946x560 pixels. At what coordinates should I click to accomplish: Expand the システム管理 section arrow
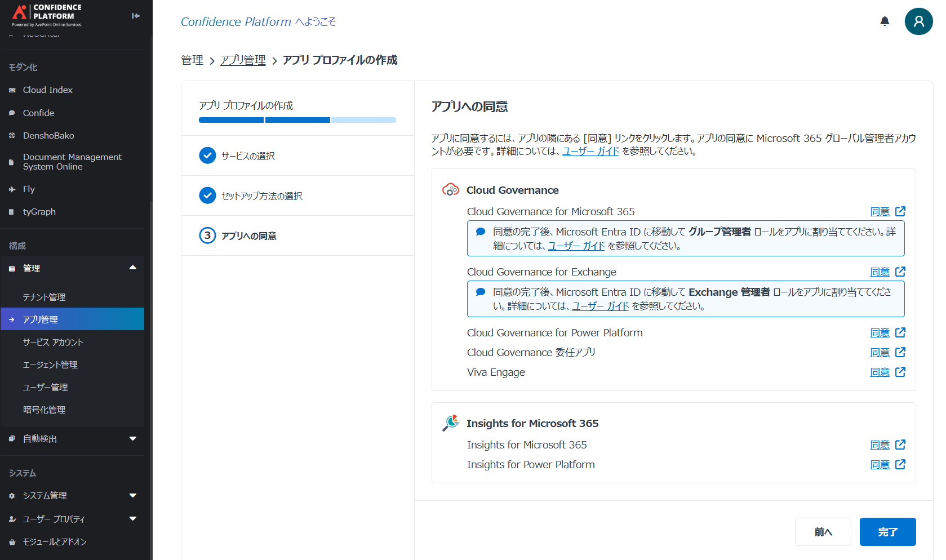tap(133, 495)
